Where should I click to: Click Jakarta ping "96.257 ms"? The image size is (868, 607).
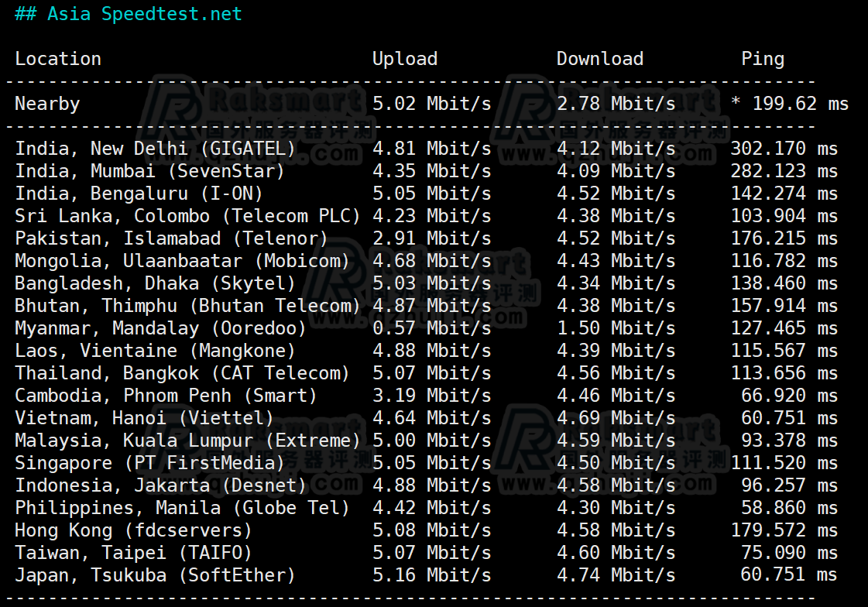[789, 485]
